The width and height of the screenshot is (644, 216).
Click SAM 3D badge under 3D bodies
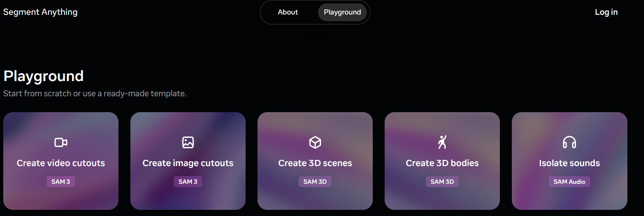[442, 182]
